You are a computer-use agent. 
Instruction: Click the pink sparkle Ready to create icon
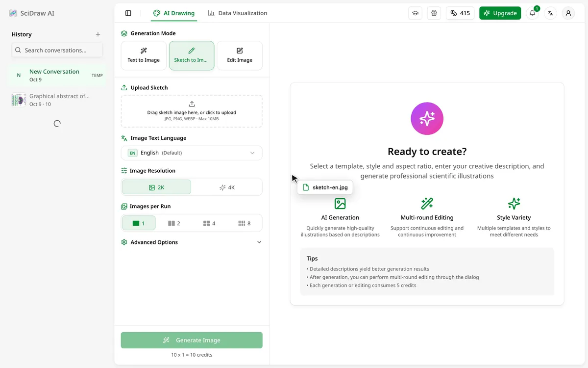coord(427,118)
